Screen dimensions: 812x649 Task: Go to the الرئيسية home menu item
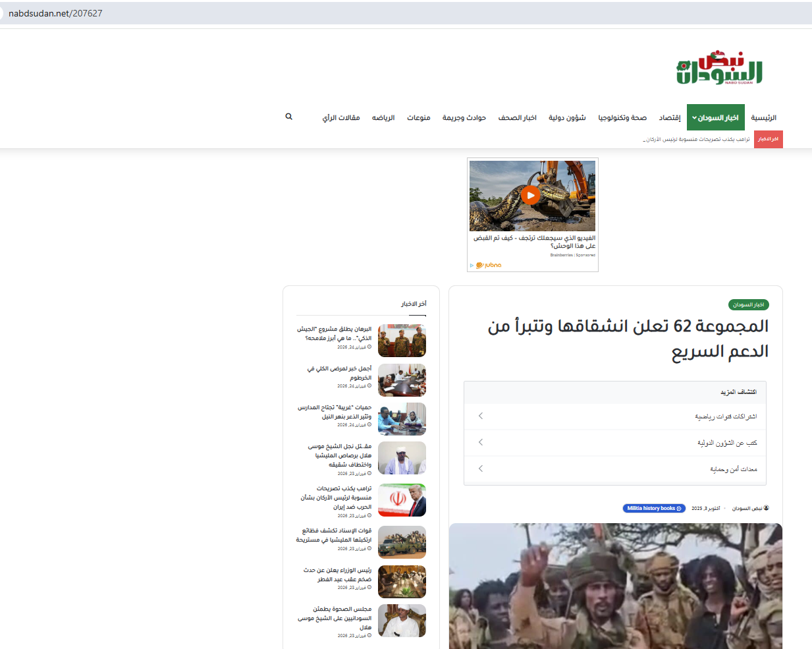(x=763, y=117)
